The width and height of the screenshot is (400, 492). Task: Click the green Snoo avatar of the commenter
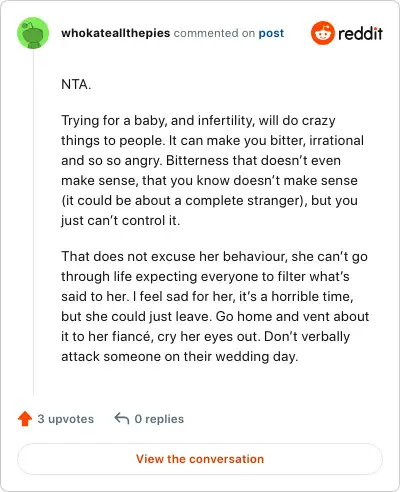coord(33,33)
